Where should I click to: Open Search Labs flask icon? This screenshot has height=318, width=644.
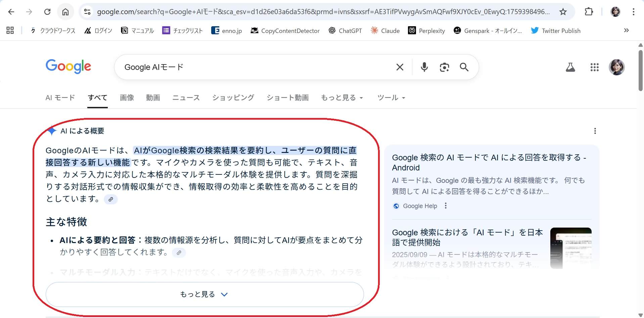click(570, 67)
